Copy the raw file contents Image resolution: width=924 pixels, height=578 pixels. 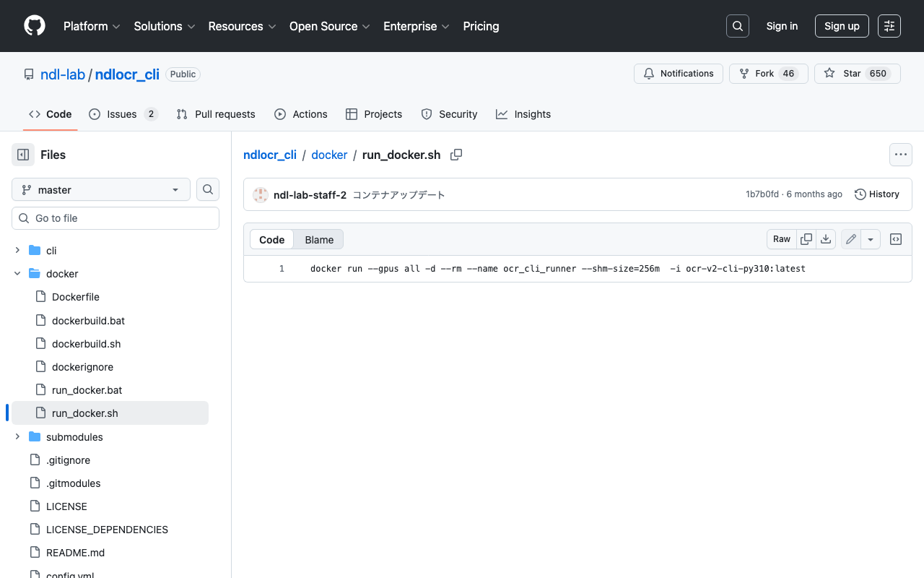coord(806,238)
